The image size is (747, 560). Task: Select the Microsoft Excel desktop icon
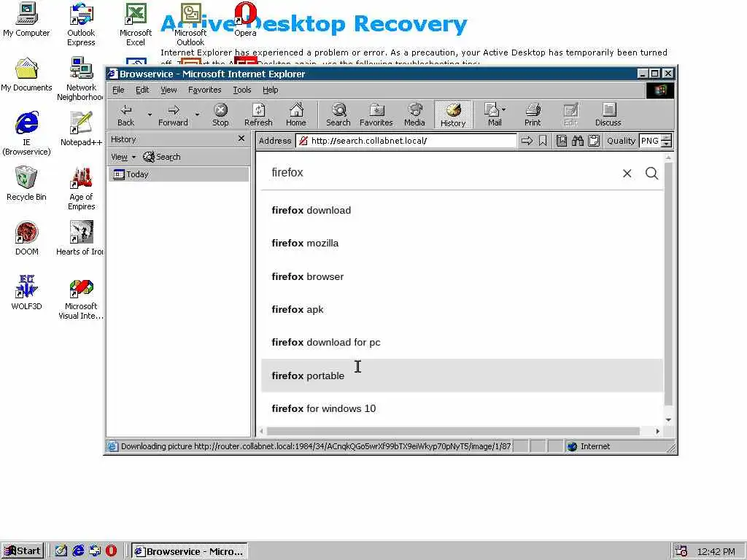[x=135, y=25]
